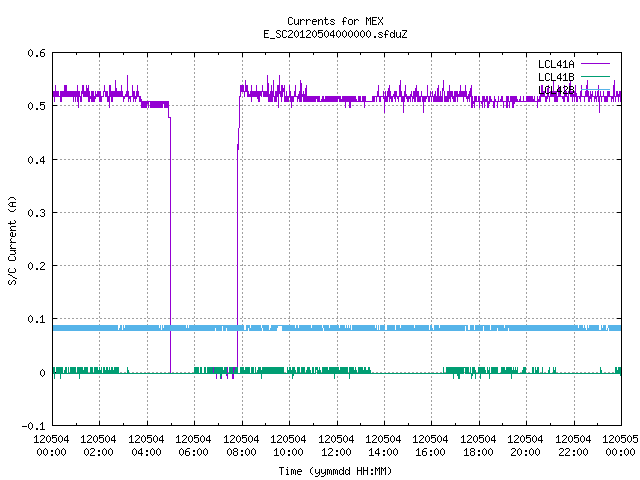Click the 120504 12:00 x-axis tick label
Viewport: 640px width, 480px height.
pyautogui.click(x=336, y=446)
